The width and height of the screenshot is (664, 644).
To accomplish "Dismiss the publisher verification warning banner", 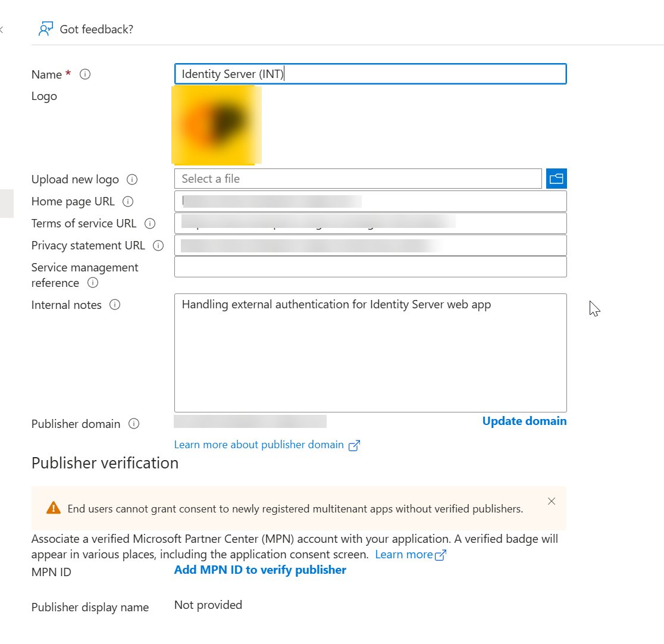I will coord(552,501).
